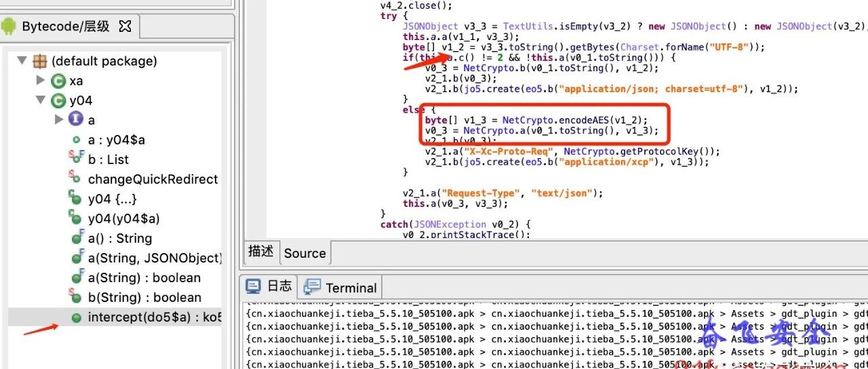Click the 日志 tab icon

[253, 286]
